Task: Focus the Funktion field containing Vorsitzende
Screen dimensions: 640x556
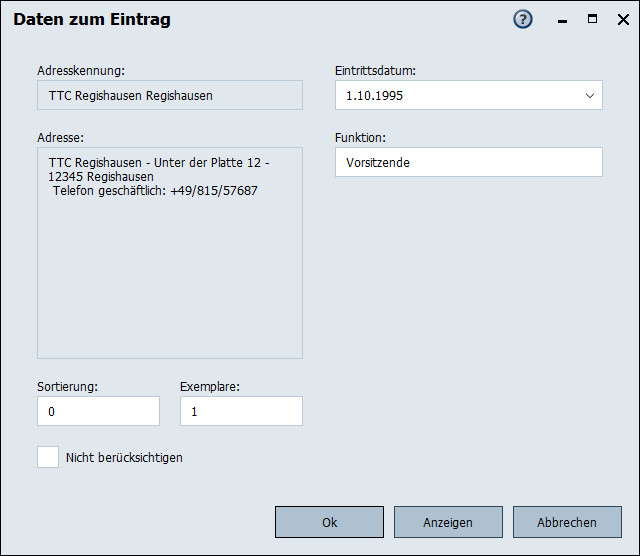Action: tap(468, 162)
